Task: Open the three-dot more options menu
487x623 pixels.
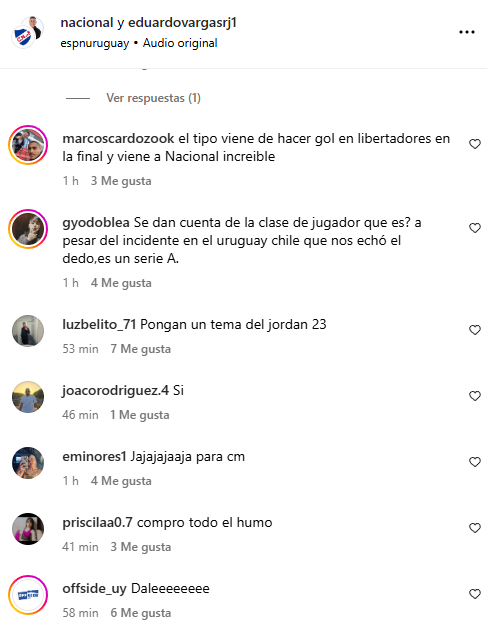Action: click(467, 32)
